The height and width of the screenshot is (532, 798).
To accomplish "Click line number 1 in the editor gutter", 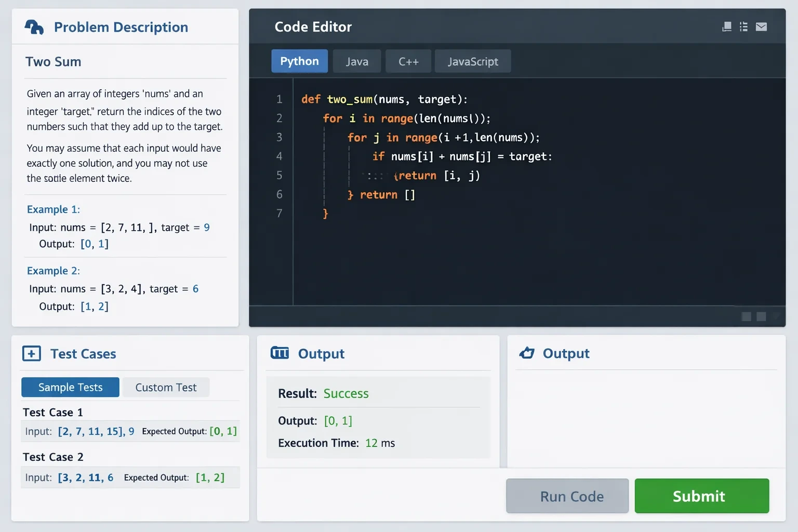I will 280,99.
